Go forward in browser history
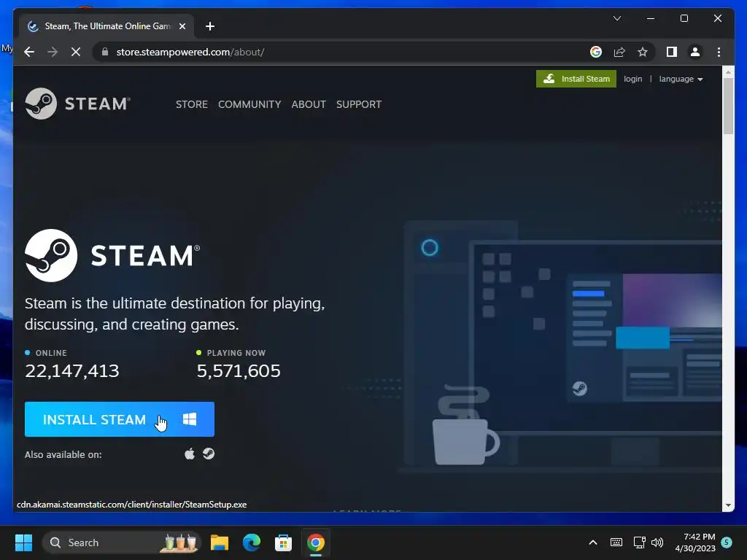 tap(53, 52)
